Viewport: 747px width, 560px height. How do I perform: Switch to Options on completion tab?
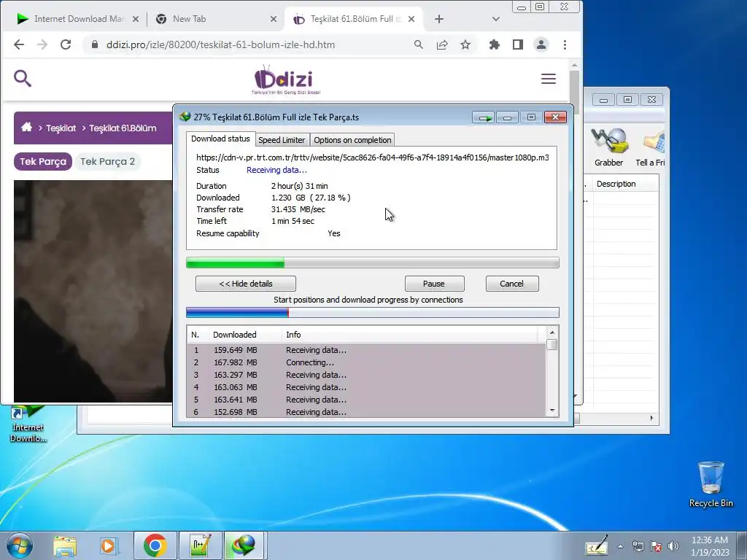tap(352, 140)
